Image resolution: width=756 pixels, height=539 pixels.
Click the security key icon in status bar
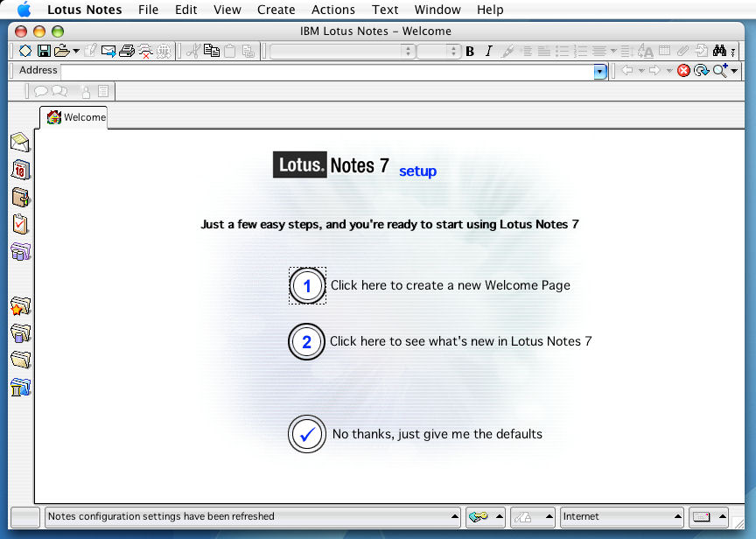(479, 517)
